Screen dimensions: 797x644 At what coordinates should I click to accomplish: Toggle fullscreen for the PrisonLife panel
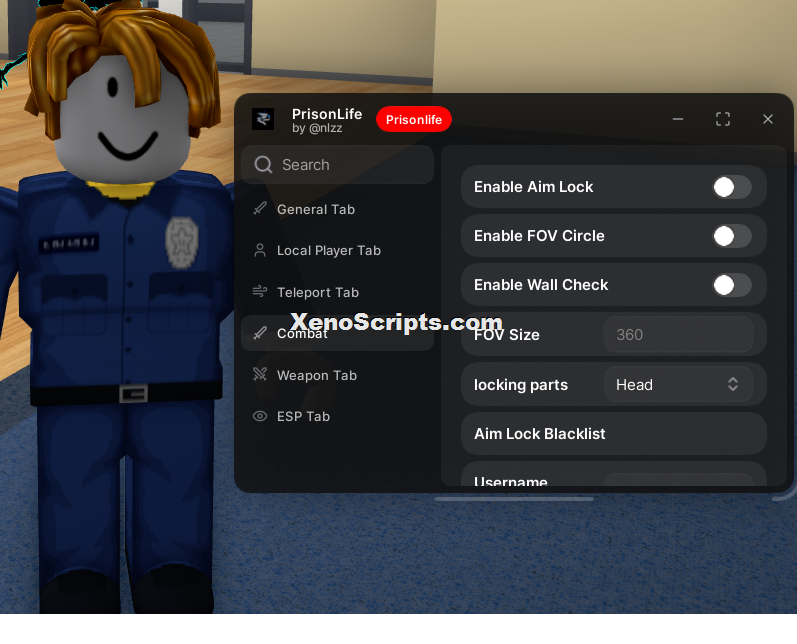(x=723, y=119)
